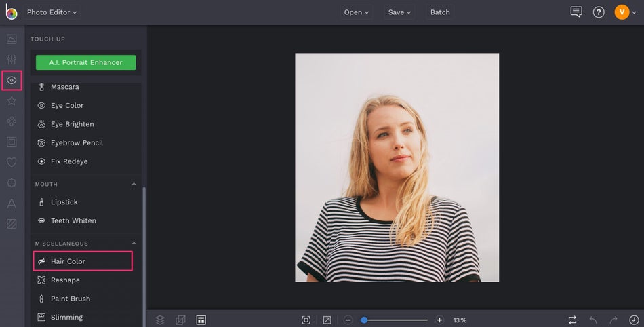Open the layers panel icon

click(160, 320)
